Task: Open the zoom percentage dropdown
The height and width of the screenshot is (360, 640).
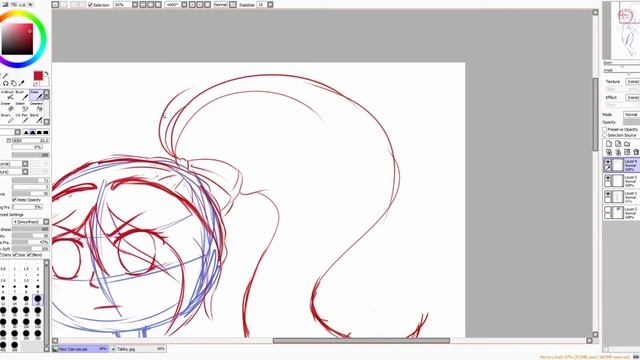Action: pos(135,4)
